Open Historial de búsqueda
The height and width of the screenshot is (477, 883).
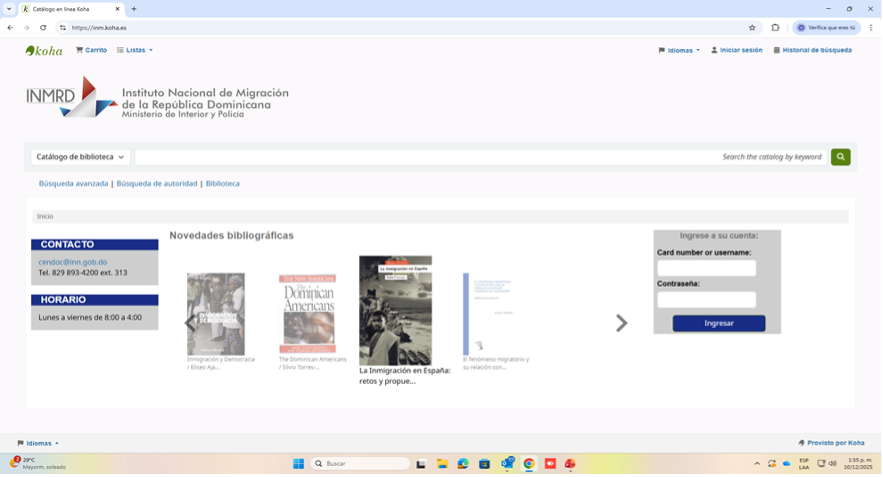[x=812, y=50]
